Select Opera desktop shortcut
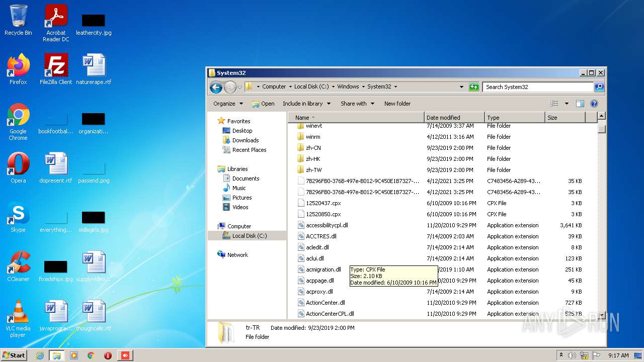The image size is (644, 362). 18,168
